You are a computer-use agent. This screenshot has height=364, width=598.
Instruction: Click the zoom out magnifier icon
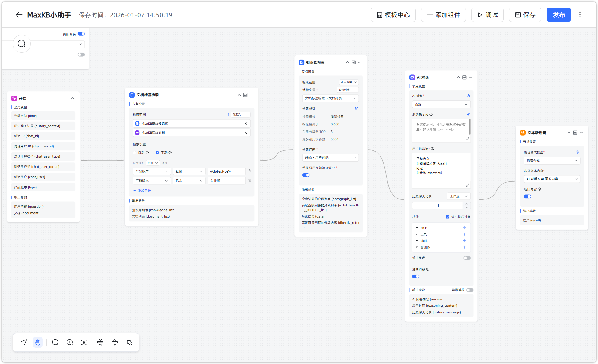pos(55,342)
